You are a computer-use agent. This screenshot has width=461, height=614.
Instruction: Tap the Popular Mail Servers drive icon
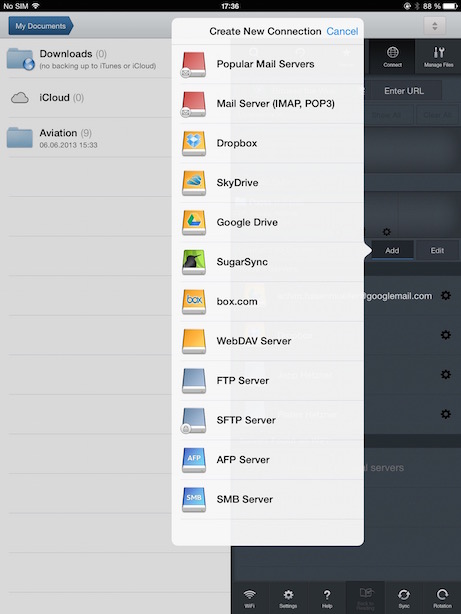(x=193, y=64)
